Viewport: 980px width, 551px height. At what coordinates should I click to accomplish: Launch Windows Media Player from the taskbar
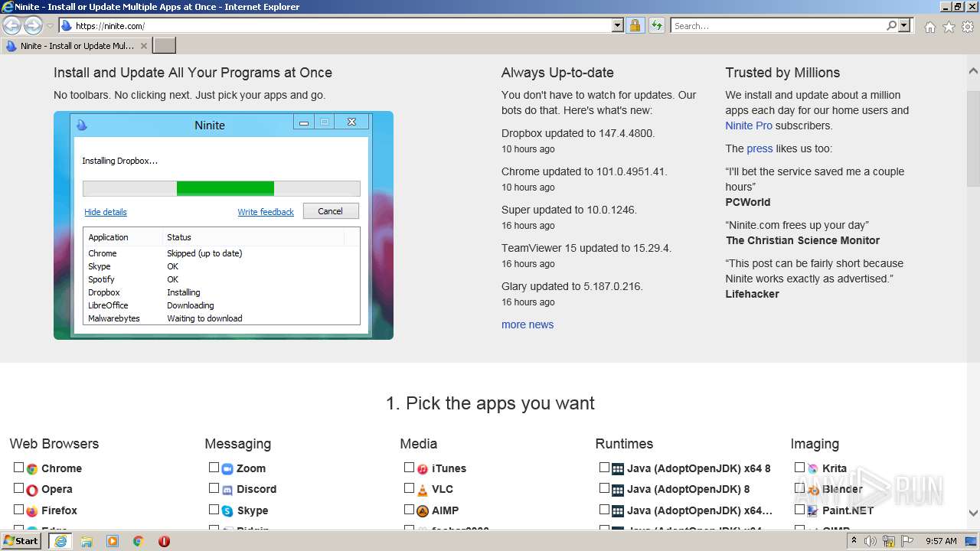click(113, 541)
